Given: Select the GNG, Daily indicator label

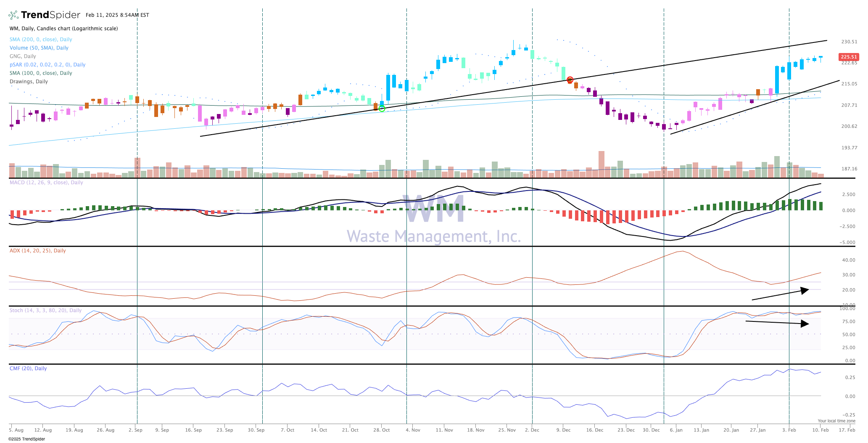Looking at the screenshot, I should pyautogui.click(x=23, y=56).
